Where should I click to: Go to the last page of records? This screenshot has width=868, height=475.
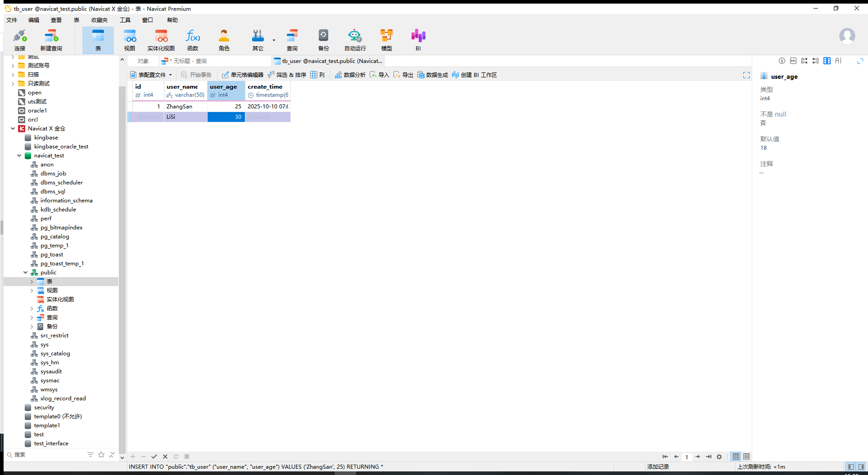click(709, 457)
